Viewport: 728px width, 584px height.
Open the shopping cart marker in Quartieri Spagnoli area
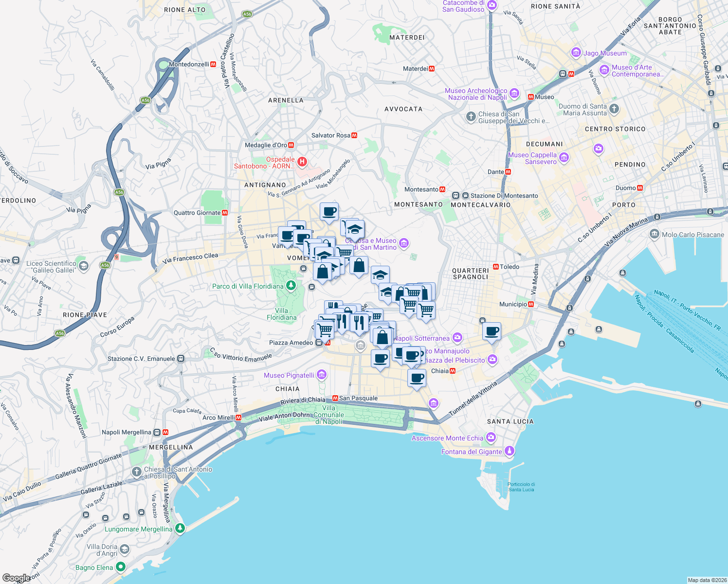coord(426,310)
